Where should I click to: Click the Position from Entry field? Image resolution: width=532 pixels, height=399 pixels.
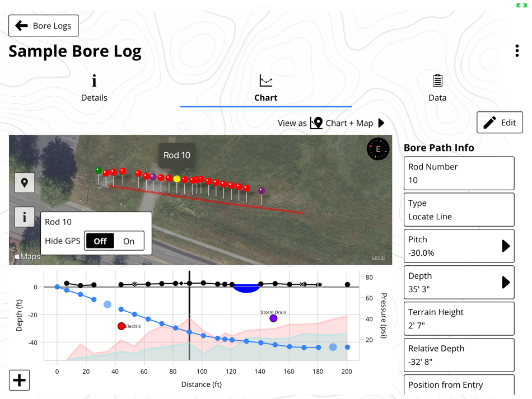click(459, 385)
